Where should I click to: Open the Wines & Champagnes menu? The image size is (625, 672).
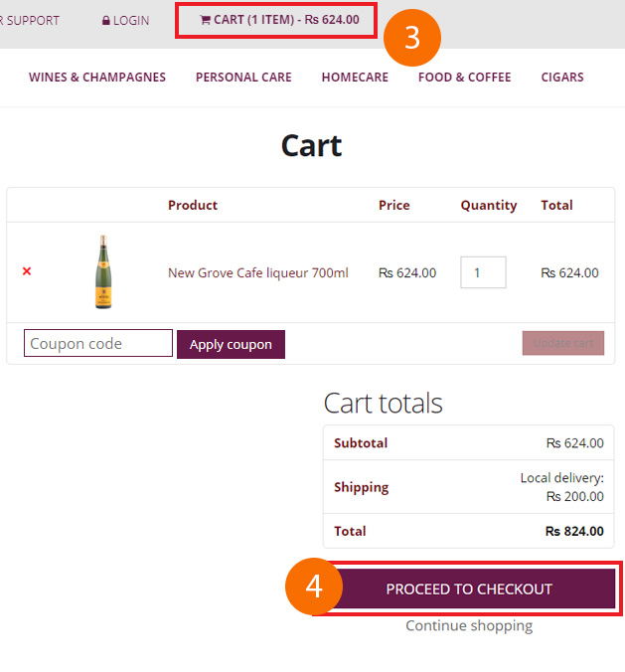[x=97, y=78]
